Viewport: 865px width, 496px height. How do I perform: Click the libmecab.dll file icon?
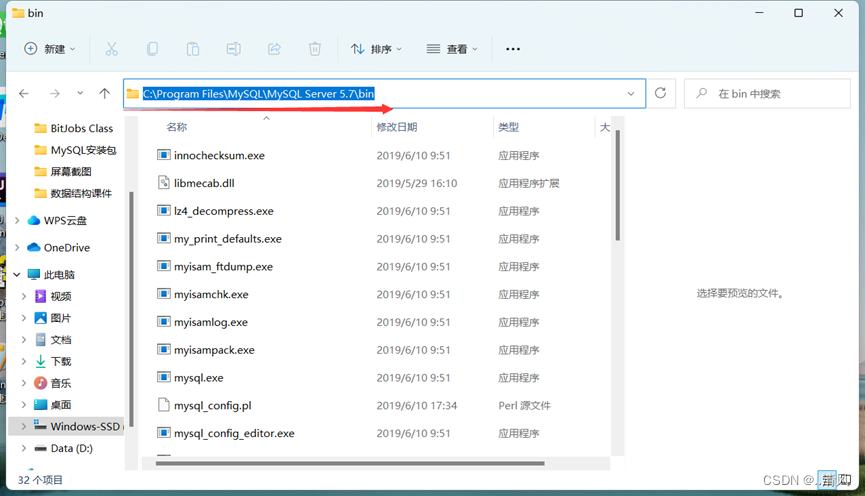pyautogui.click(x=163, y=183)
